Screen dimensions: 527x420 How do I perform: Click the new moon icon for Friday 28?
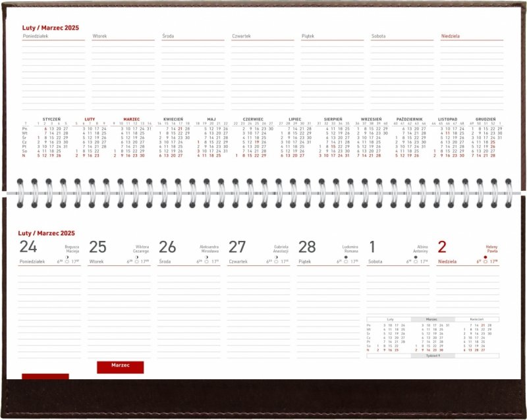coord(345,257)
